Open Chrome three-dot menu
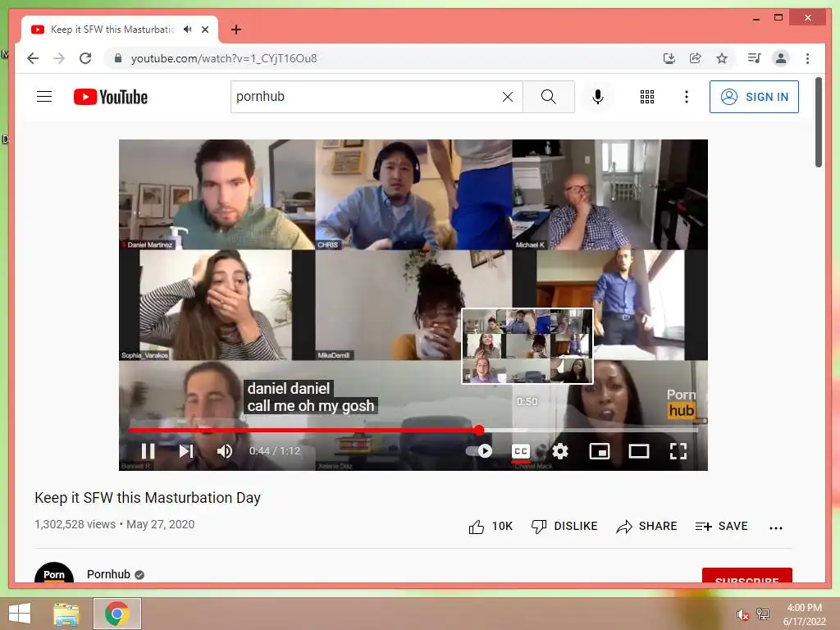840x630 pixels. point(807,58)
